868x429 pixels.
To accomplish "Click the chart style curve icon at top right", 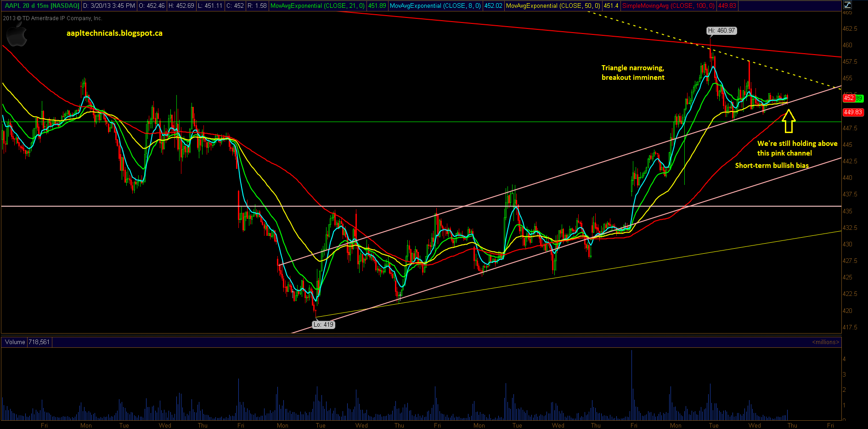I will coord(848,6).
